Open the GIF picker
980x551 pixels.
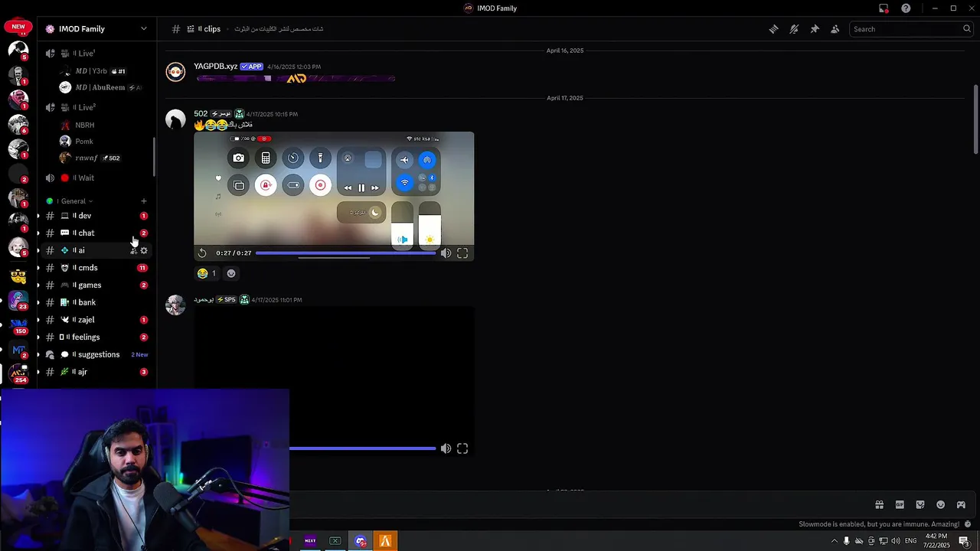[900, 505]
